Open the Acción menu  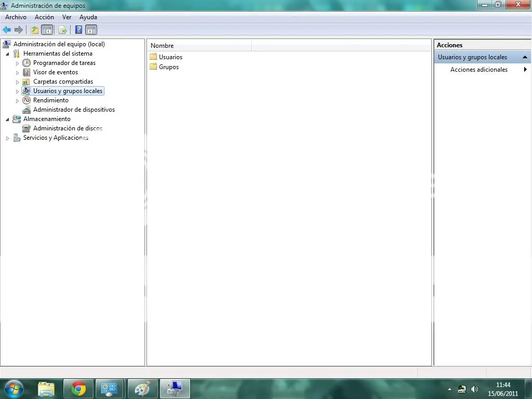(x=44, y=17)
